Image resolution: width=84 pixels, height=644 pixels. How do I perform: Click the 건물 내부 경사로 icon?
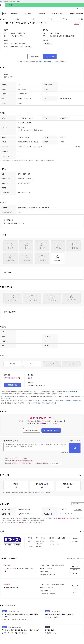point(71,298)
